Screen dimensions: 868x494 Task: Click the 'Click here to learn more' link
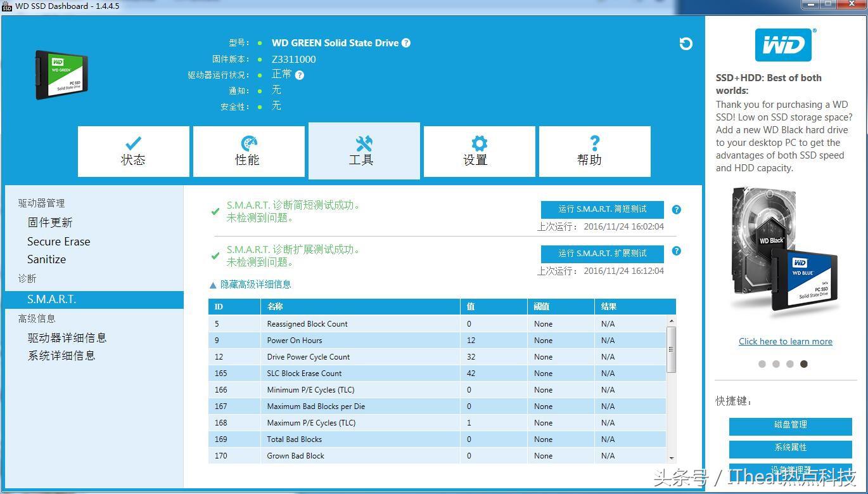tap(785, 341)
